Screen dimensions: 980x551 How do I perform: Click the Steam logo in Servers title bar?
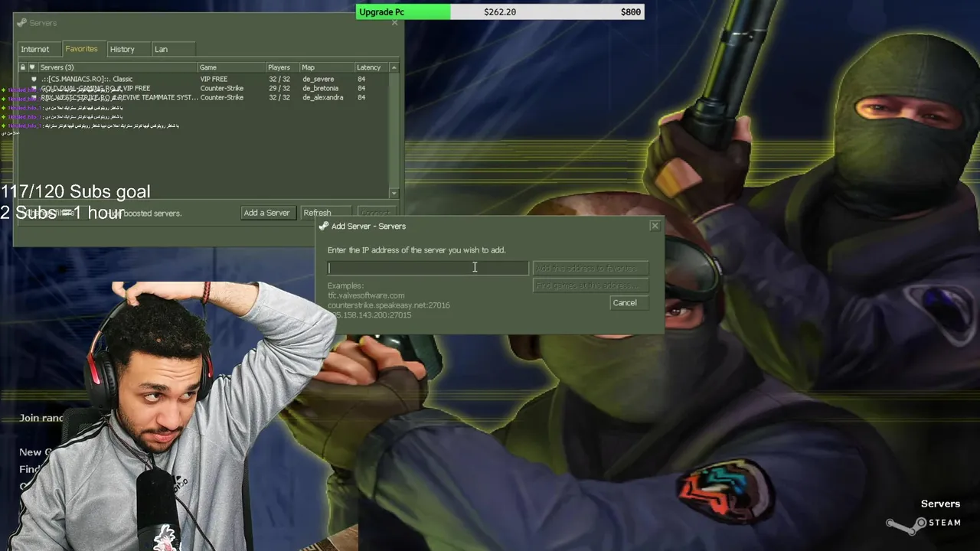[x=21, y=23]
